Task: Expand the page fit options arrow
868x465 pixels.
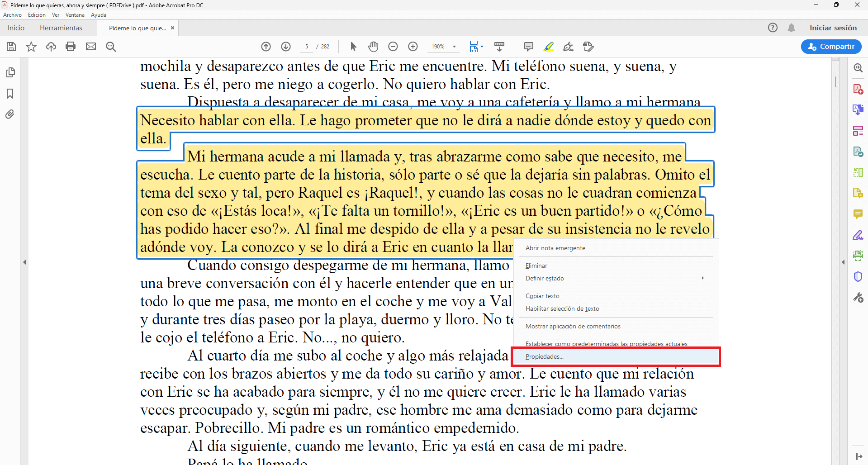Action: [482, 47]
